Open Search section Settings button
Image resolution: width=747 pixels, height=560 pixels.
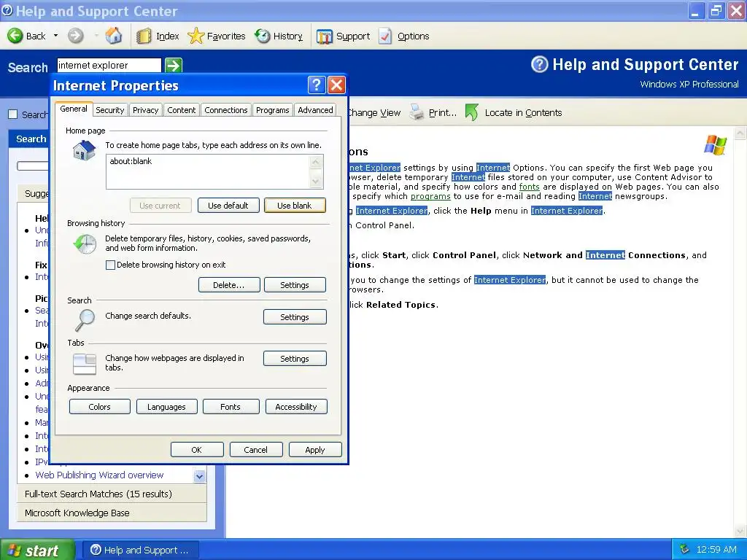(x=295, y=317)
